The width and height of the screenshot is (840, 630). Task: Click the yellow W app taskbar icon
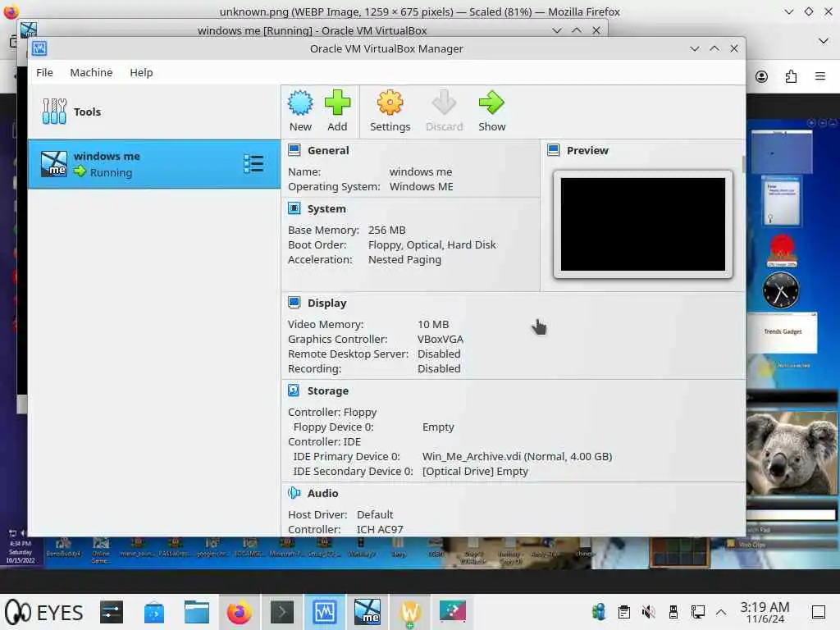(410, 612)
